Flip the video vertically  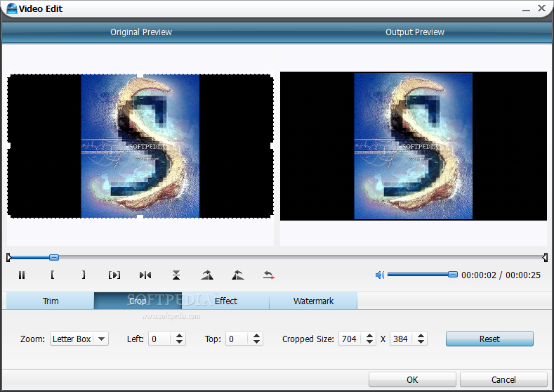pos(176,275)
